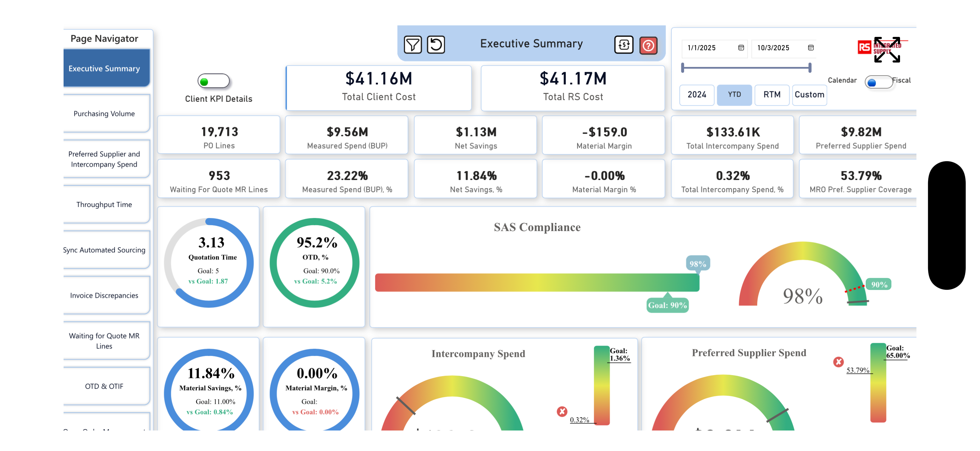This screenshot has height=451, width=980.
Task: Click the $41.16M Total Client Cost card
Action: [x=379, y=88]
